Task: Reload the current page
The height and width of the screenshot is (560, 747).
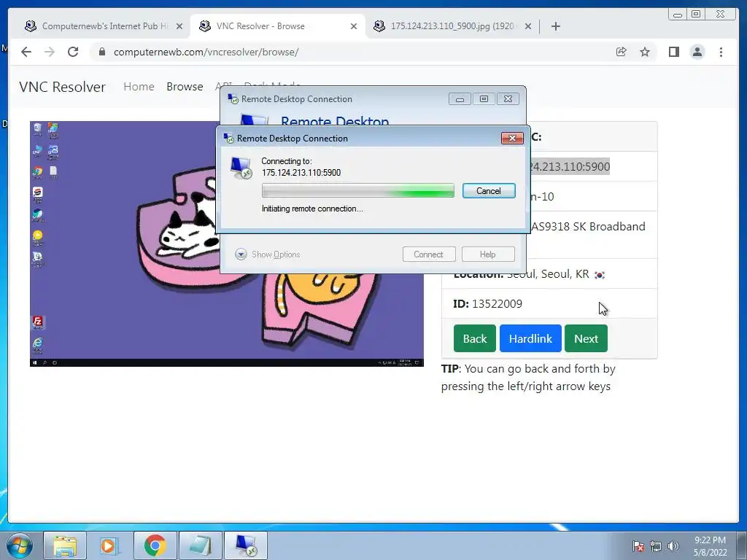Action: pos(73,52)
